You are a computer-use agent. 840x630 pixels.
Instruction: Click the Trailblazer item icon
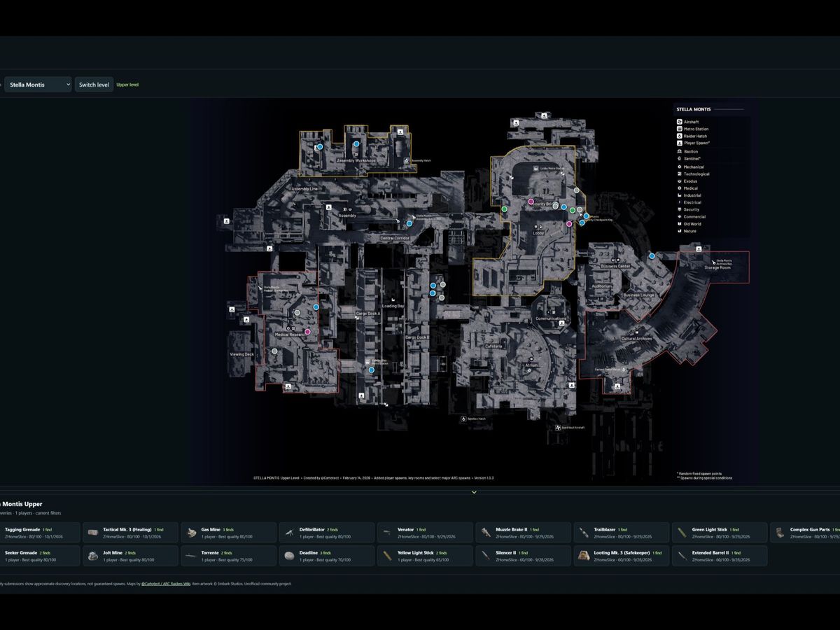pyautogui.click(x=584, y=533)
